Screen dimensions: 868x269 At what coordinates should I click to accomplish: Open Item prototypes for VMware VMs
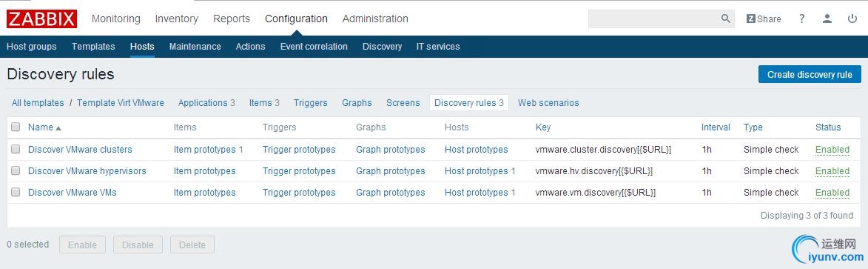[x=205, y=193]
